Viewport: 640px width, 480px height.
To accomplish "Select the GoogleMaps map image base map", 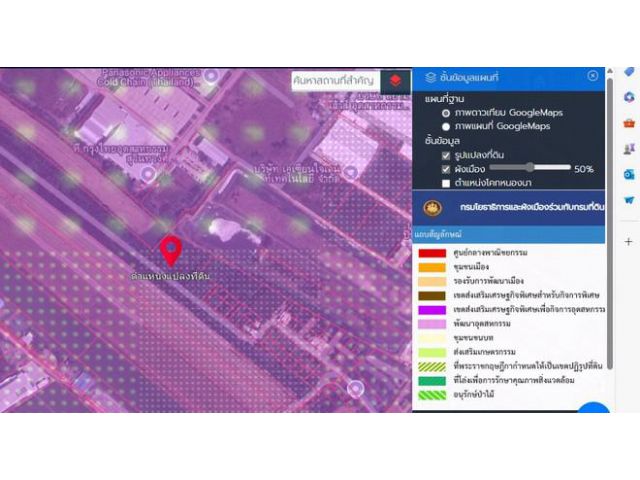I will coord(446,126).
